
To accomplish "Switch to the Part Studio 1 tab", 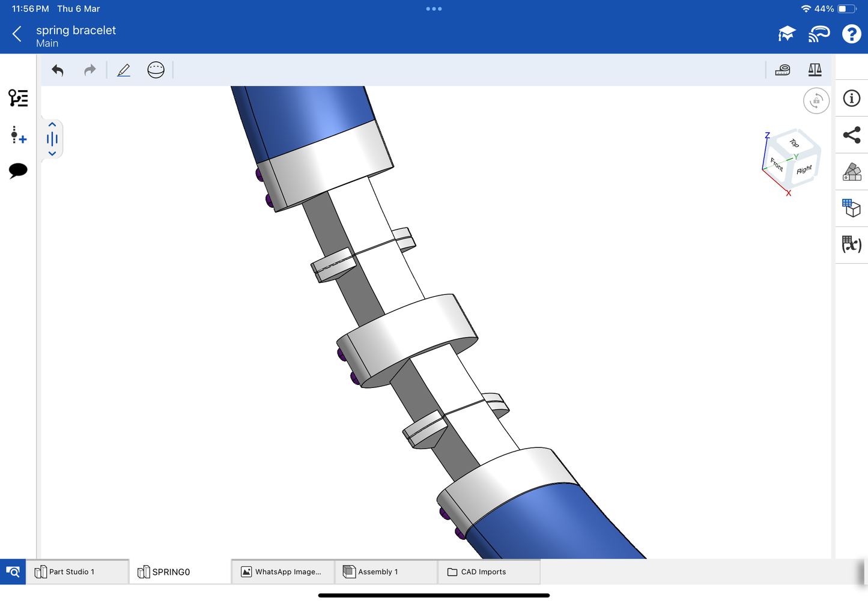I will pyautogui.click(x=77, y=572).
